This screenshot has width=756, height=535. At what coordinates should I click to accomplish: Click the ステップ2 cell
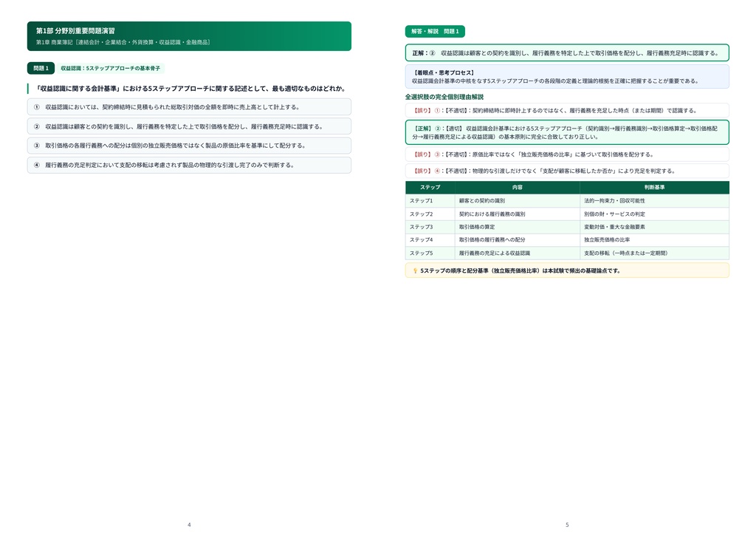click(x=430, y=214)
